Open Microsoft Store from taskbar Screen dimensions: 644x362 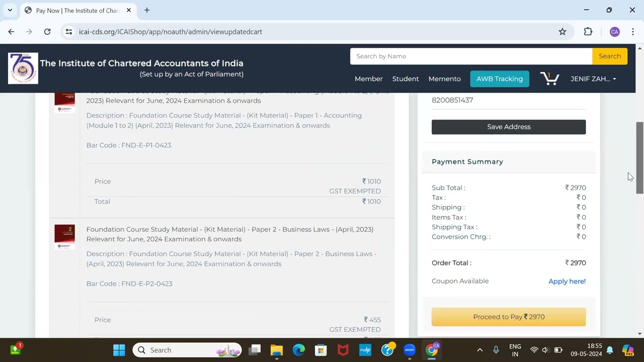pyautogui.click(x=321, y=350)
